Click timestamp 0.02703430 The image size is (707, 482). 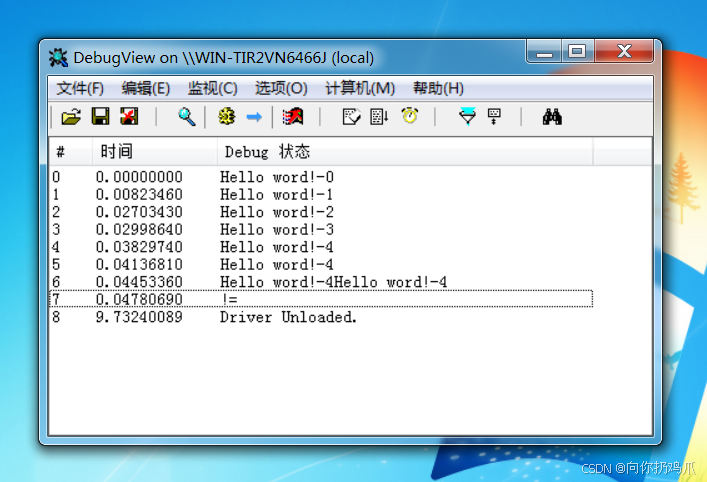tap(139, 212)
